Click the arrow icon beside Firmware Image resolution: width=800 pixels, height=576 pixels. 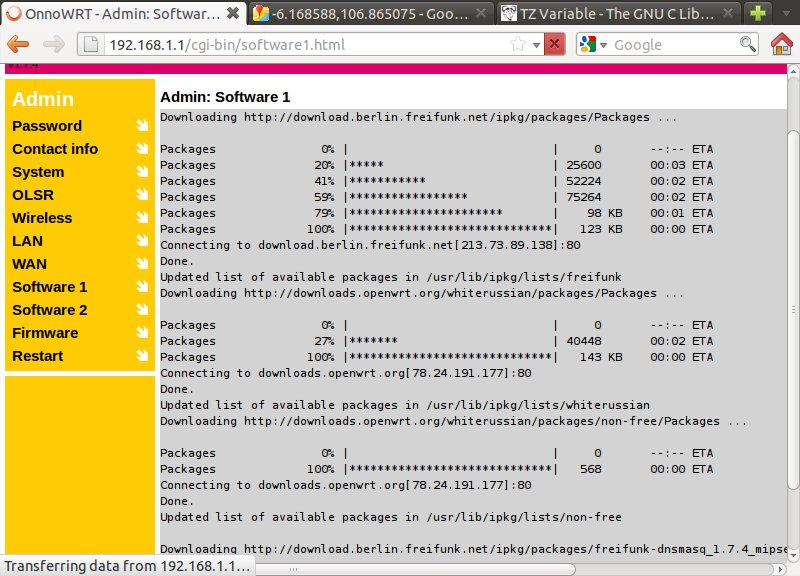pos(142,333)
